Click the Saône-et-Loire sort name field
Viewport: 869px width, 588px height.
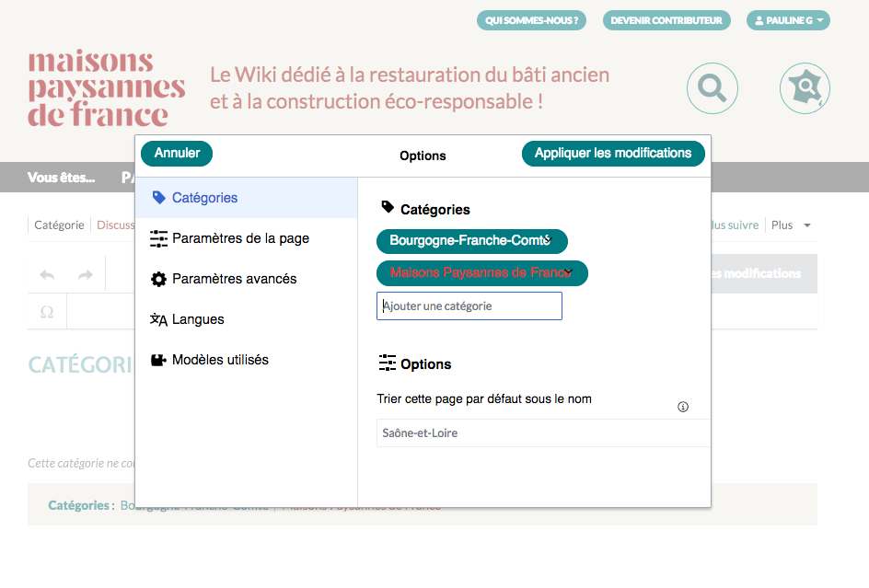(543, 432)
